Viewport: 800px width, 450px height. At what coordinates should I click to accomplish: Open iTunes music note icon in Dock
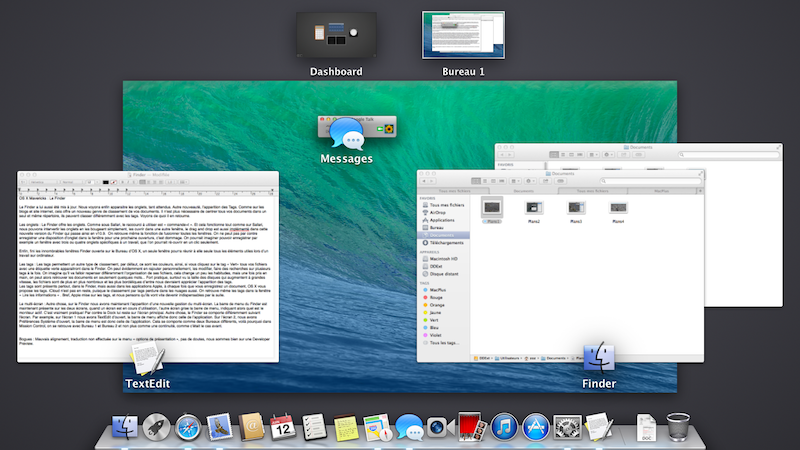504,427
